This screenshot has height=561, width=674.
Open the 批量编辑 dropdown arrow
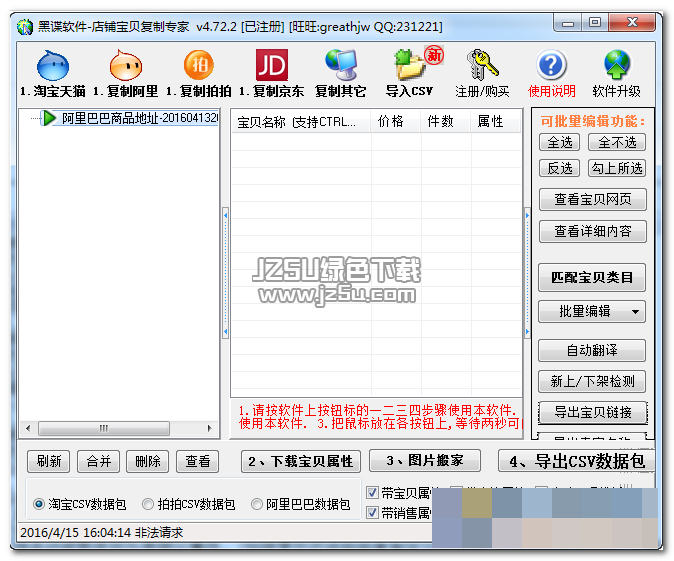coord(635,312)
